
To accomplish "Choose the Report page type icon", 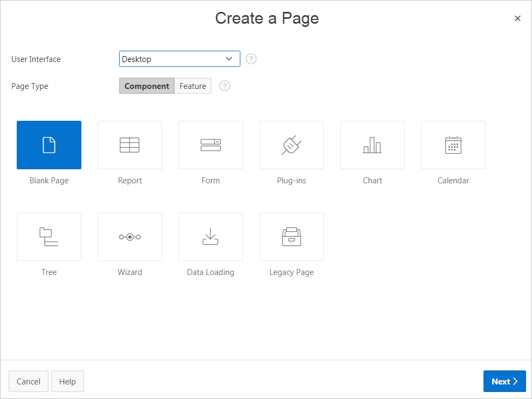I will (130, 145).
